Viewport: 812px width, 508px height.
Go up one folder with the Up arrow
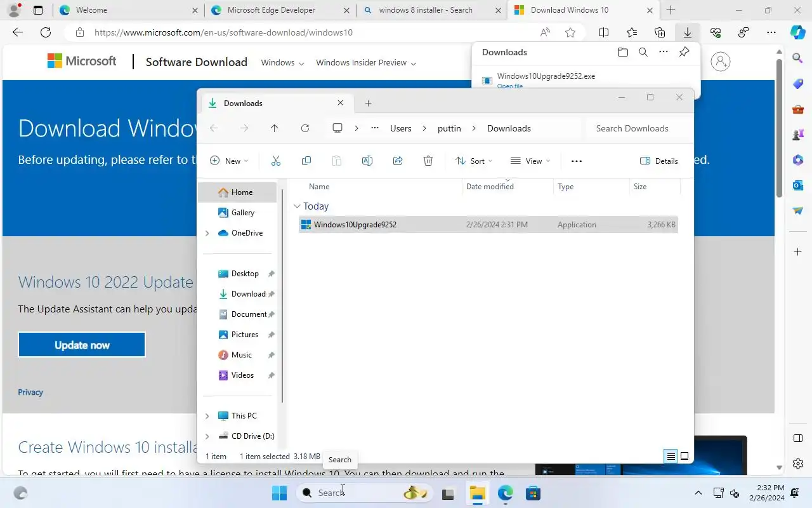tap(274, 128)
